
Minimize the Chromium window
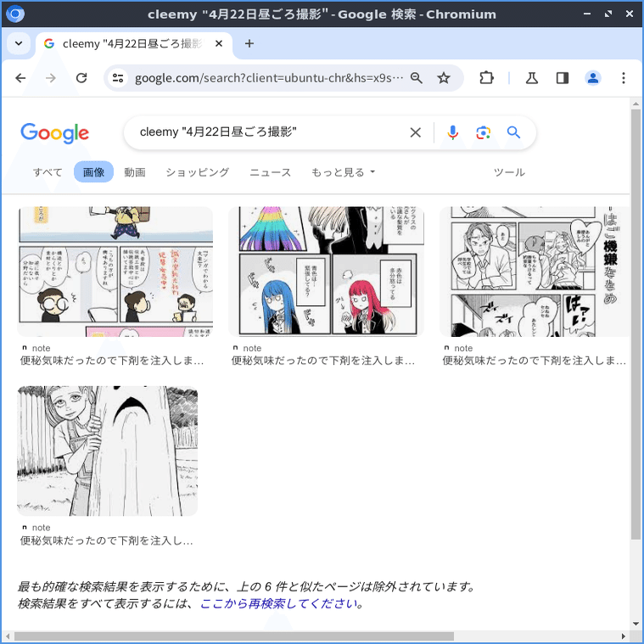point(587,14)
